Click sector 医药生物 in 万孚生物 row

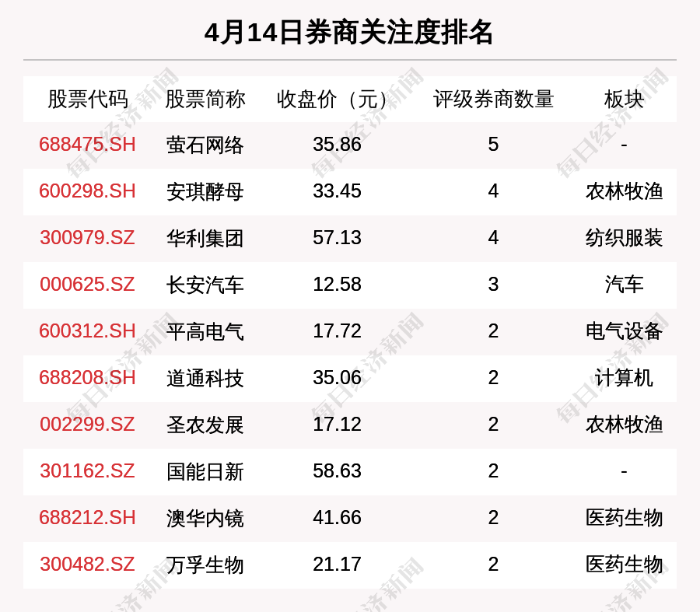(624, 565)
